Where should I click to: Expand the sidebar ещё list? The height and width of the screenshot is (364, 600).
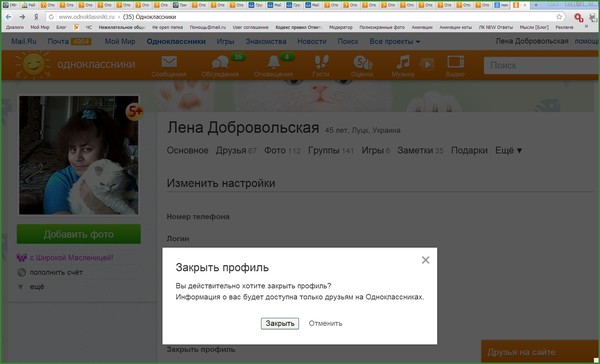tap(37, 287)
